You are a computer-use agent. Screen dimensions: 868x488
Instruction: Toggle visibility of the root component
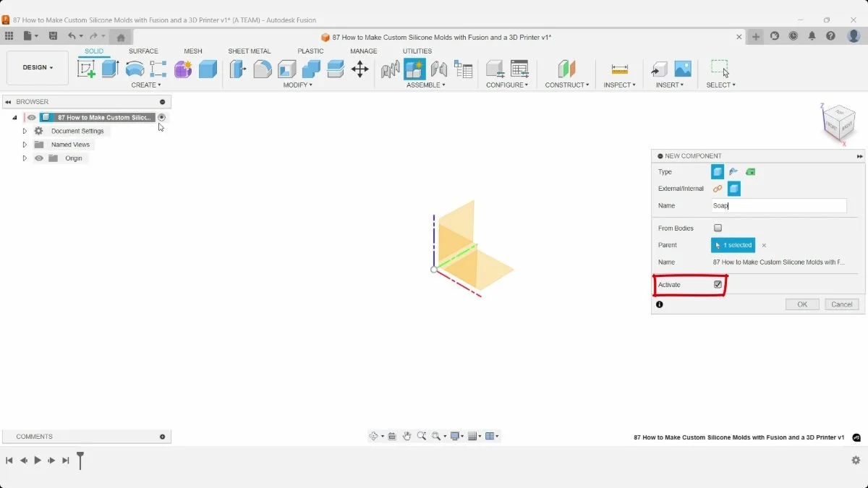(x=32, y=117)
